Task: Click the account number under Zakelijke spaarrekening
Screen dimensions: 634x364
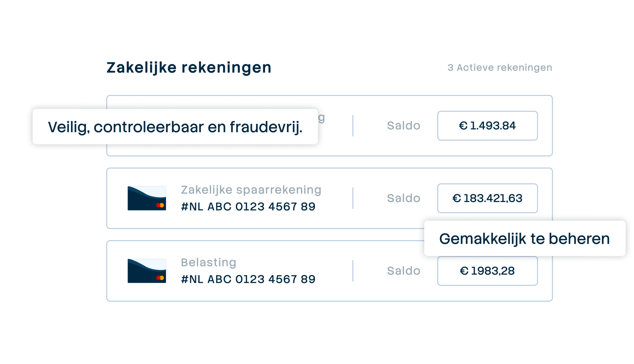Action: pos(248,207)
